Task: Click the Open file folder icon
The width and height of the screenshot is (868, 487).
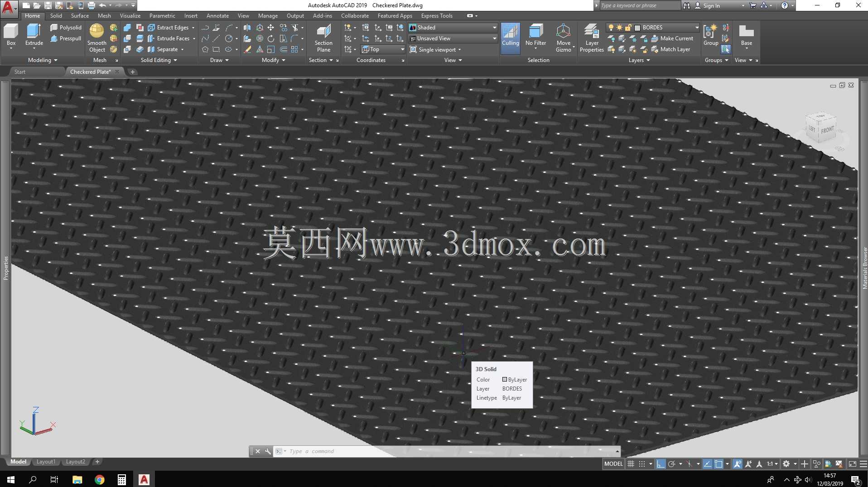Action: coord(37,5)
